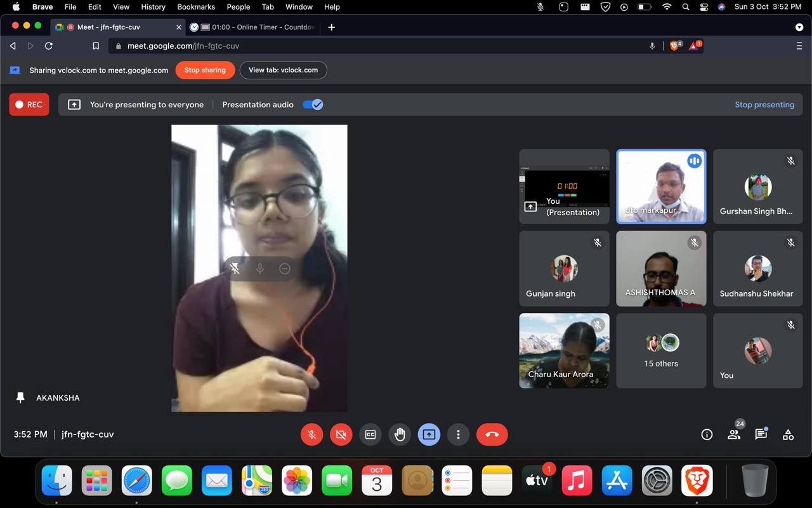Open the Activities panel icon

point(788,434)
